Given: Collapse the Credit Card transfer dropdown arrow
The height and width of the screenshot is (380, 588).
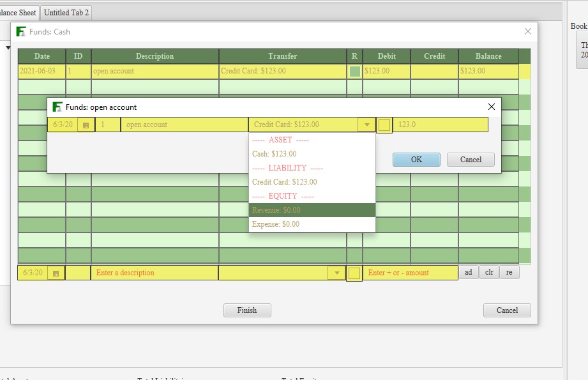Looking at the screenshot, I should (366, 125).
